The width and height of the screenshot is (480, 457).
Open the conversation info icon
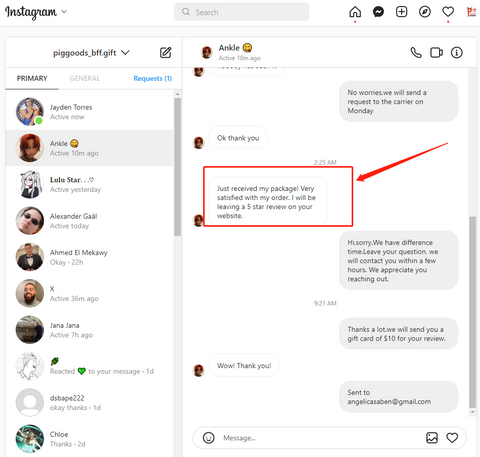457,52
